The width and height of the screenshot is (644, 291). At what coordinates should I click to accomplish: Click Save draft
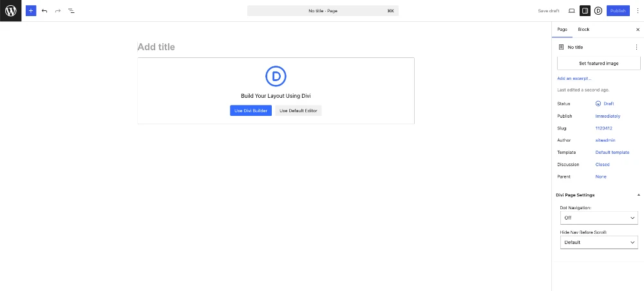pos(548,11)
